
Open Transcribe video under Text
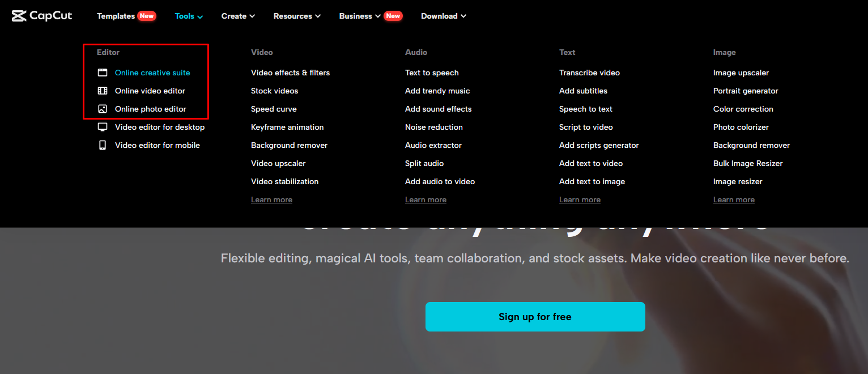tap(589, 73)
